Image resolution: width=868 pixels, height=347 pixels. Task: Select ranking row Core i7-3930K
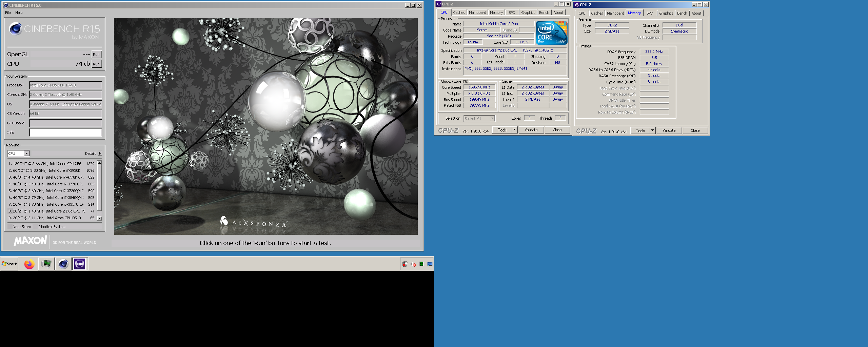pos(52,170)
